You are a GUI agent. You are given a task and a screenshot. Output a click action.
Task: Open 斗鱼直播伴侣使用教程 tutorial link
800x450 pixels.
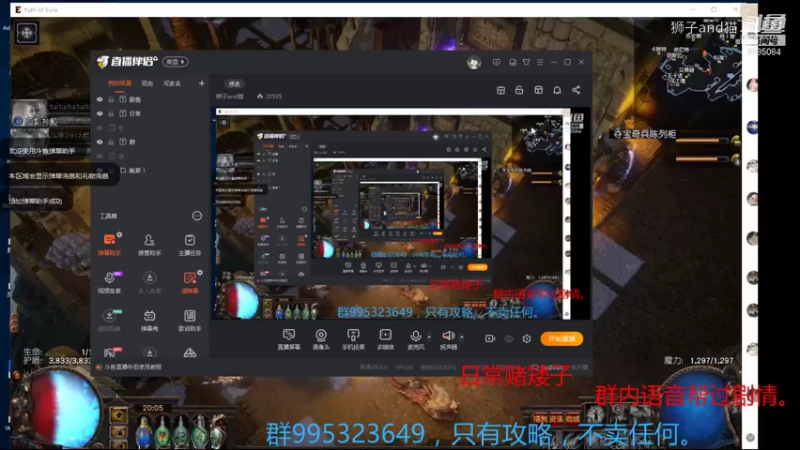click(x=133, y=367)
